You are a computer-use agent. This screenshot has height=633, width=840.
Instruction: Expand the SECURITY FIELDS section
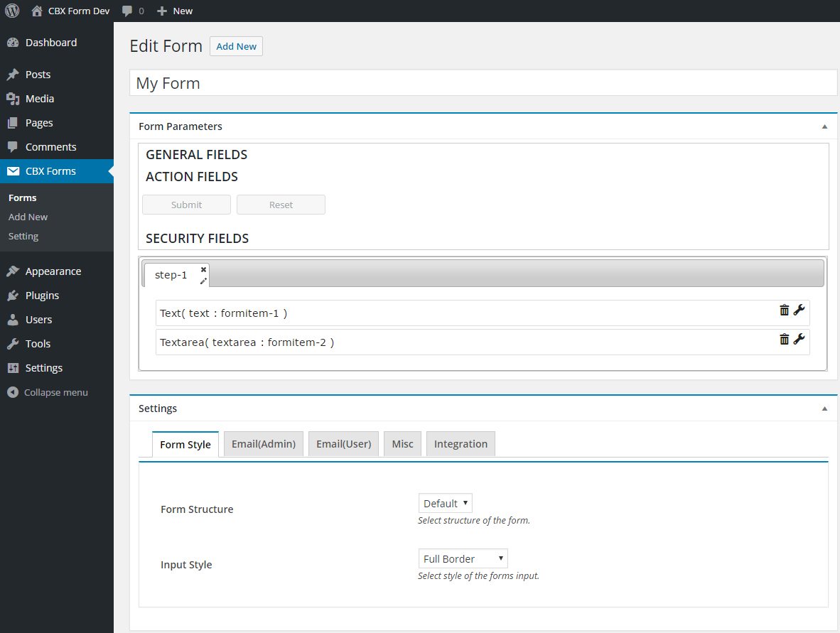pos(197,238)
